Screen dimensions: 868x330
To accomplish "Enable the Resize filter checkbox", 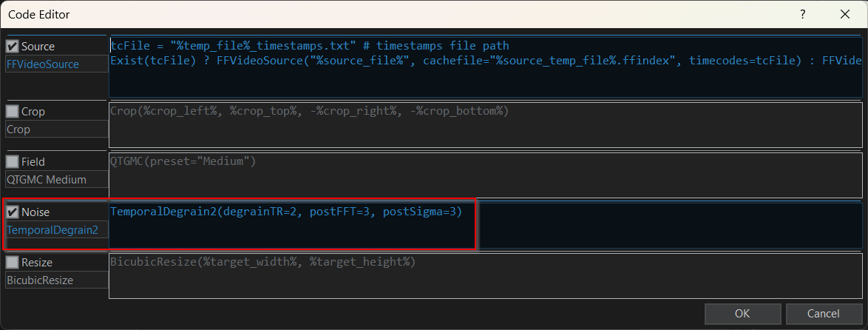I will (x=12, y=262).
